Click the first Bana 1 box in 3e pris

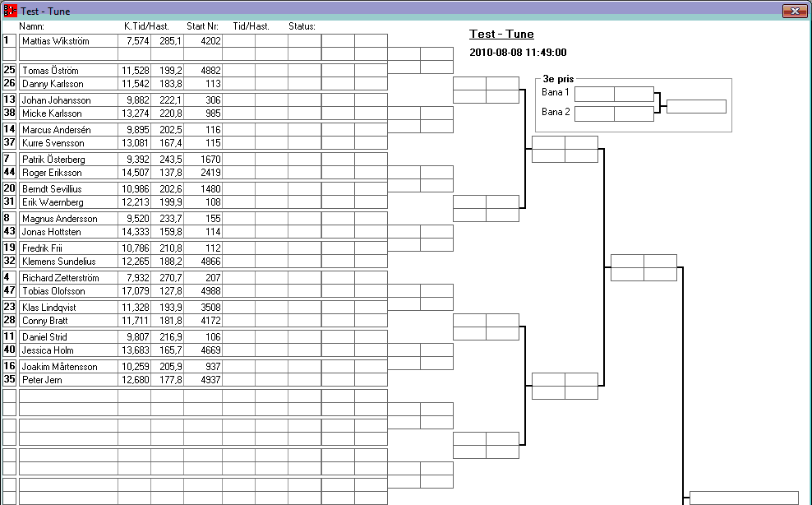tap(593, 94)
